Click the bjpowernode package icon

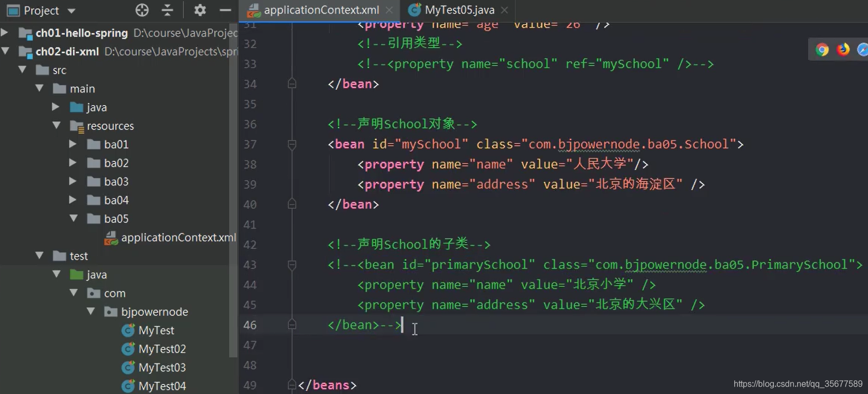tap(110, 312)
